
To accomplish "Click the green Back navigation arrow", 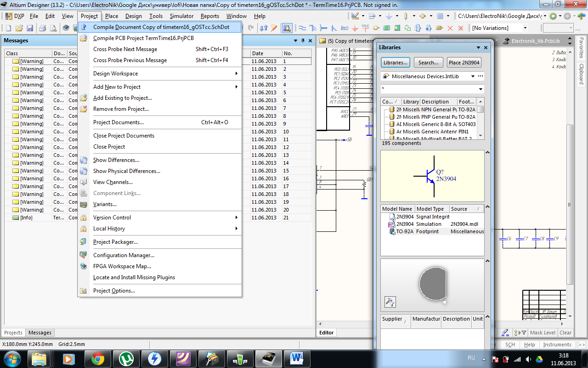I will tap(553, 16).
